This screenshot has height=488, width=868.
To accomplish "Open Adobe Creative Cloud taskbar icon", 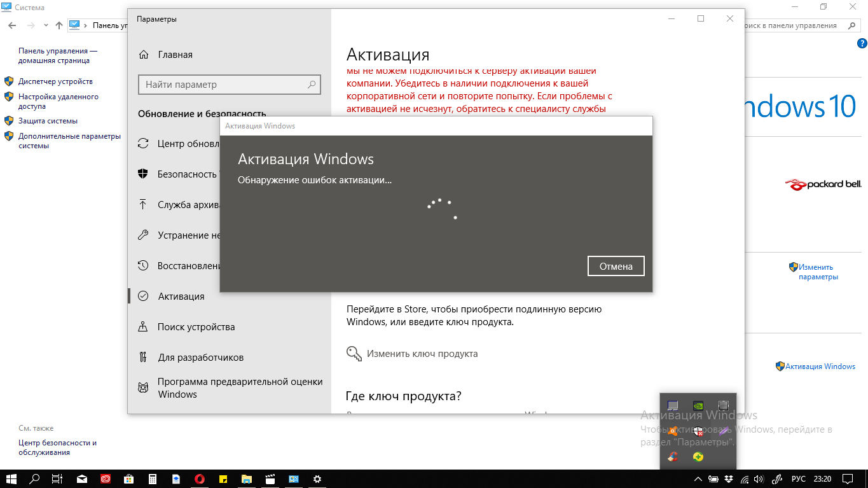I will tap(106, 478).
